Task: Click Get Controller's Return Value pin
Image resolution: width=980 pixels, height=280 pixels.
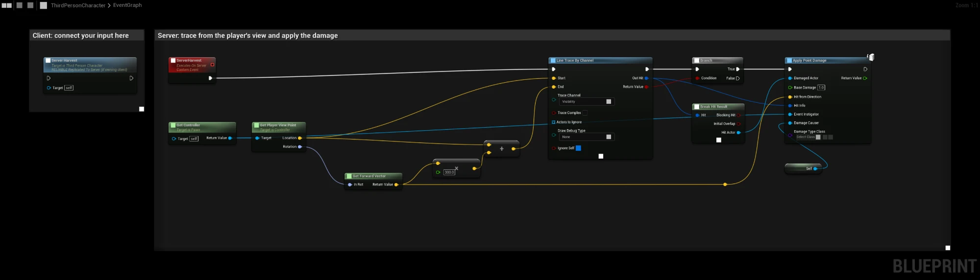Action: click(x=230, y=138)
